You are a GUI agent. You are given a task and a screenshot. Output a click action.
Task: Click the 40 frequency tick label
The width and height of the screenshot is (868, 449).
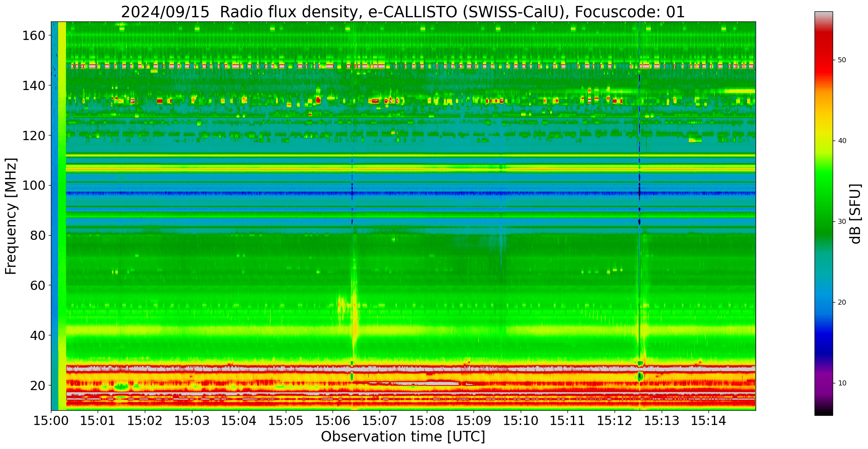point(37,335)
